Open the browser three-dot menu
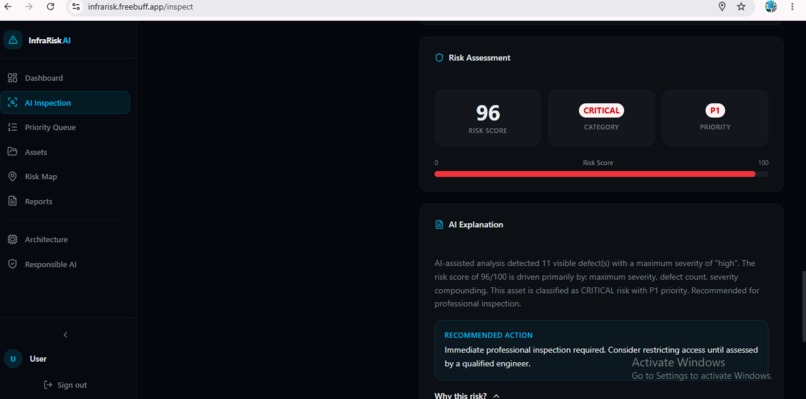Viewport: 806px width, 399px height. click(793, 7)
